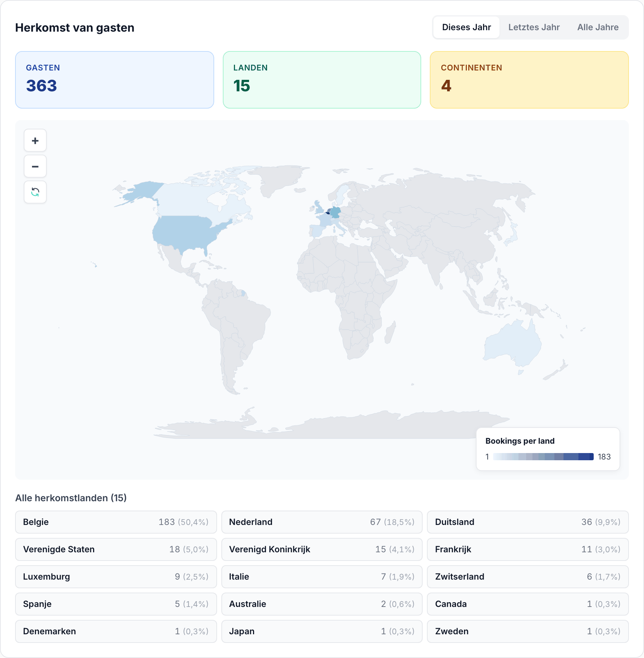Select the Zweden 1 row
Image resolution: width=644 pixels, height=658 pixels.
528,631
